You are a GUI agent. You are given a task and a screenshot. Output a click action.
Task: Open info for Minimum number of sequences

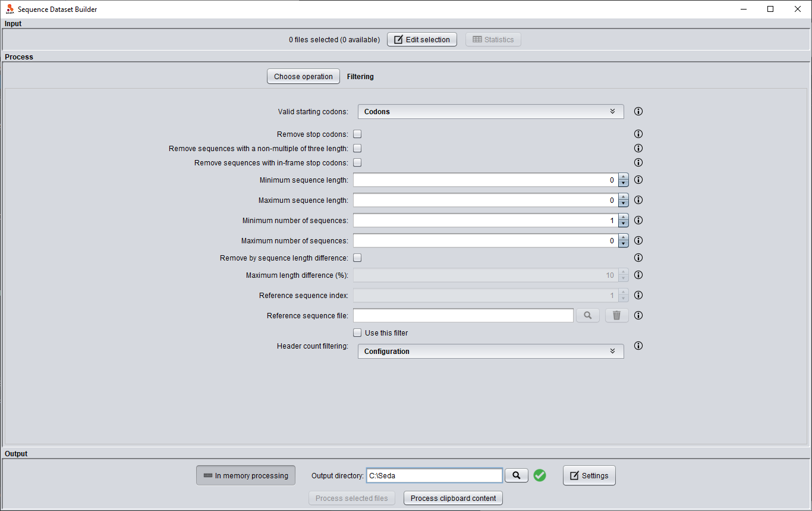tap(638, 220)
